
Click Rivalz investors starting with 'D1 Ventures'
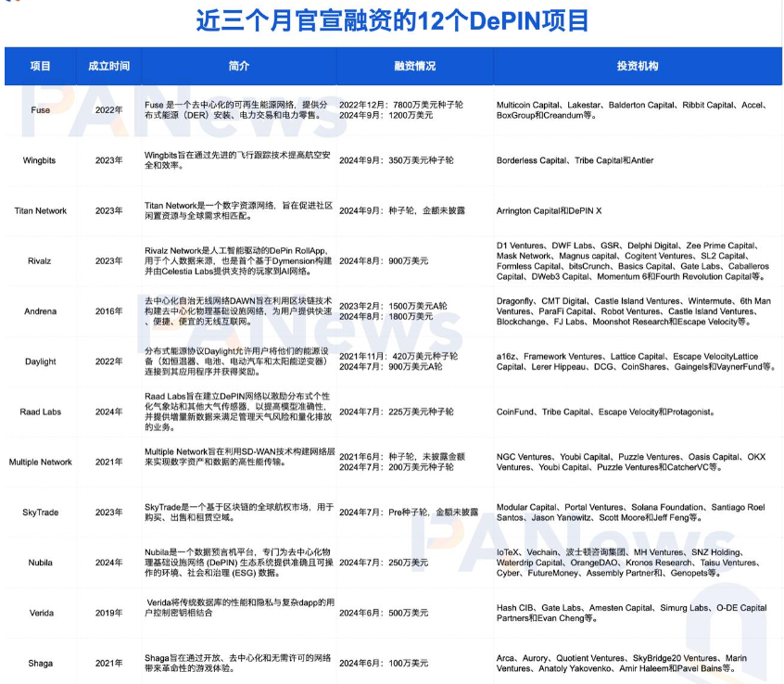click(633, 261)
